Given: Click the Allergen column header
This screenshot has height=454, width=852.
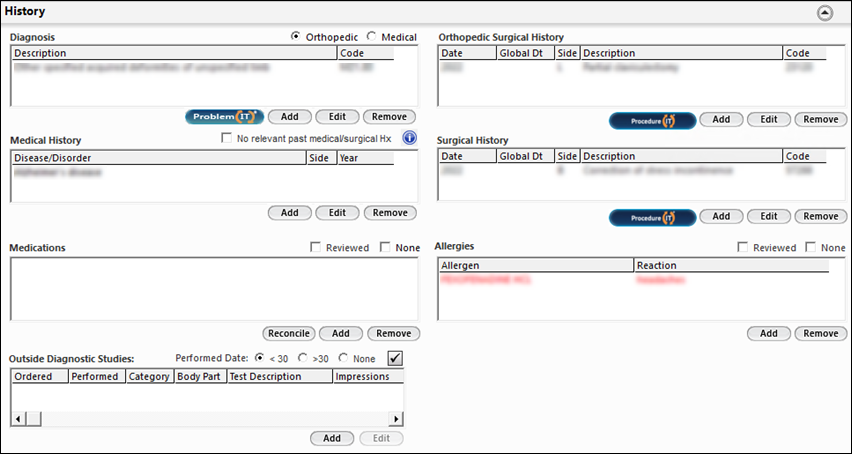Looking at the screenshot, I should [536, 266].
